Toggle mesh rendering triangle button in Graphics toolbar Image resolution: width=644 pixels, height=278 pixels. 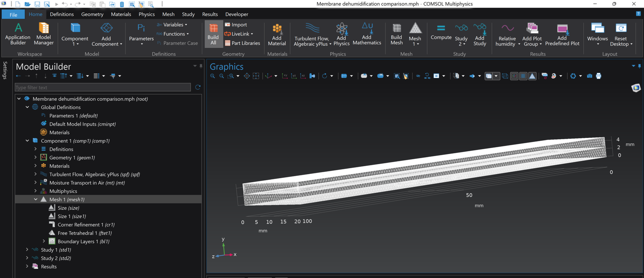[532, 76]
